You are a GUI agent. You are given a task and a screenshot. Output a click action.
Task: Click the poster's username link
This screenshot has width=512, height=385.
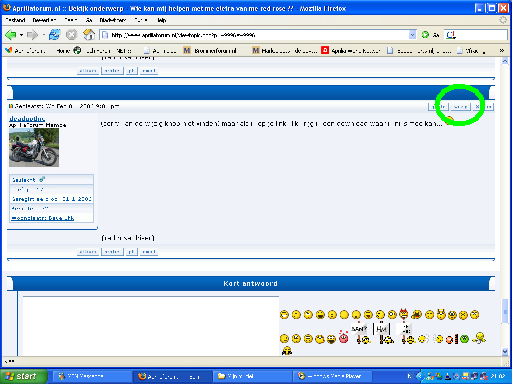[x=27, y=118]
